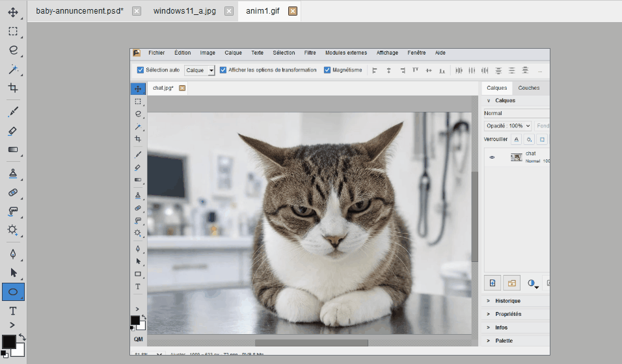Select the Move tool in outer toolbar
This screenshot has height=364, width=622.
[x=13, y=12]
